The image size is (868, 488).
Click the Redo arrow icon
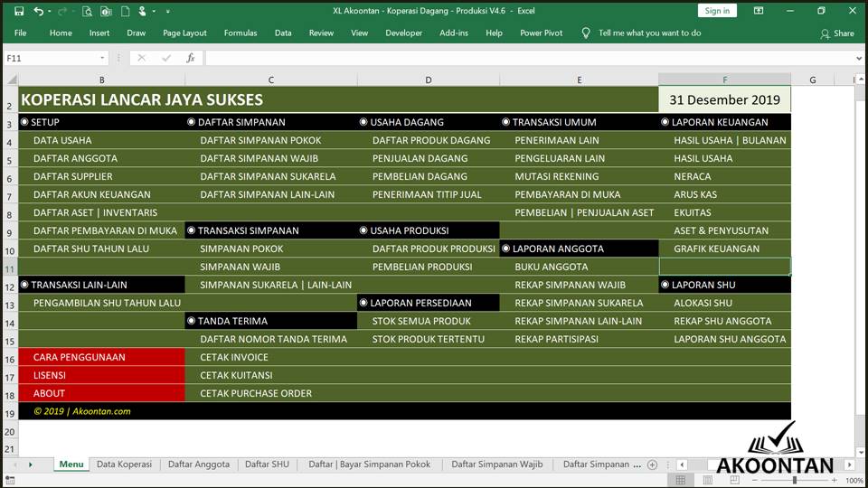pos(62,11)
